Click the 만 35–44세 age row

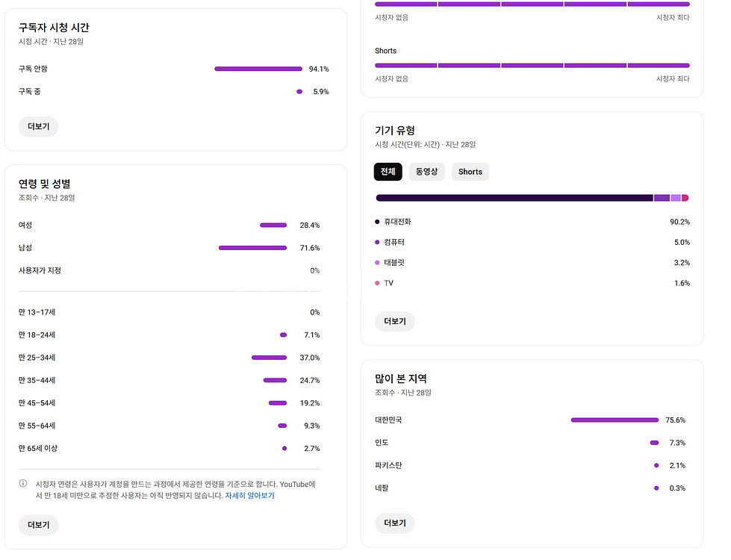(x=169, y=381)
